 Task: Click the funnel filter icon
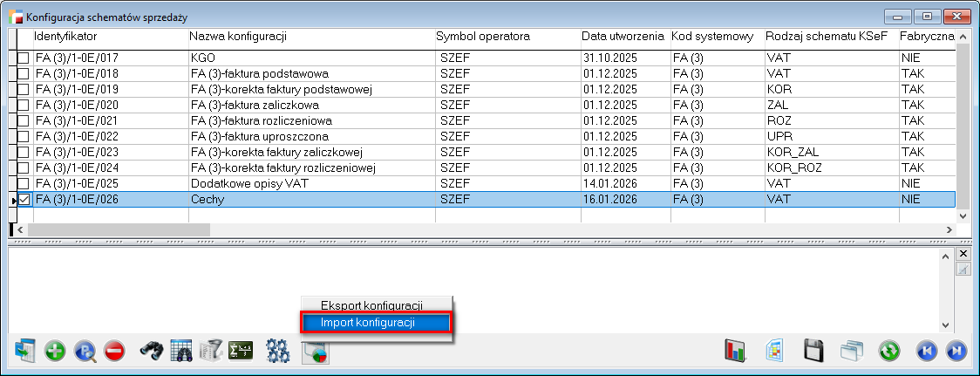(x=210, y=352)
